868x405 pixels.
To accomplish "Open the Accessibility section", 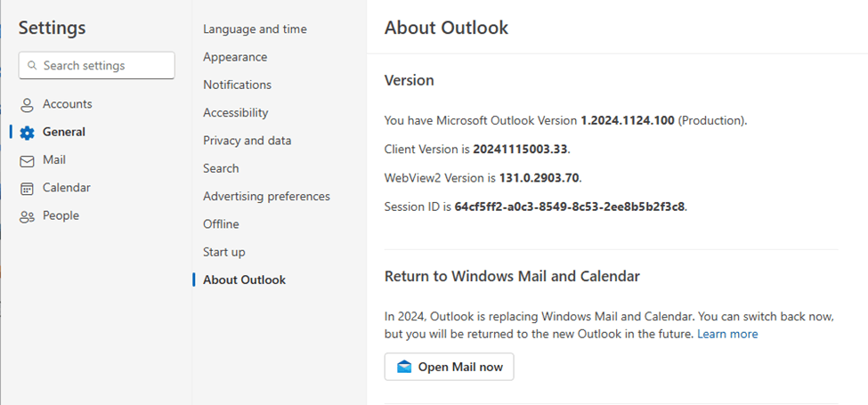I will pos(235,113).
